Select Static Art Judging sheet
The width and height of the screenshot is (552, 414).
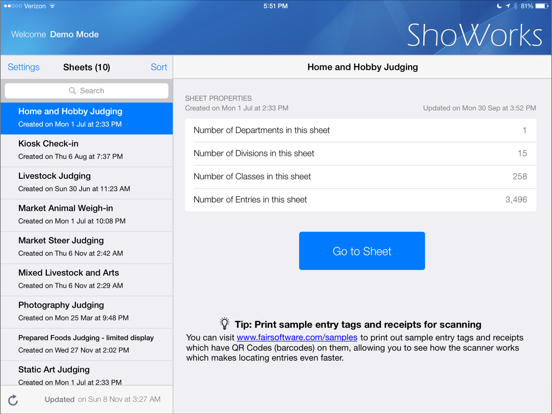pos(87,373)
